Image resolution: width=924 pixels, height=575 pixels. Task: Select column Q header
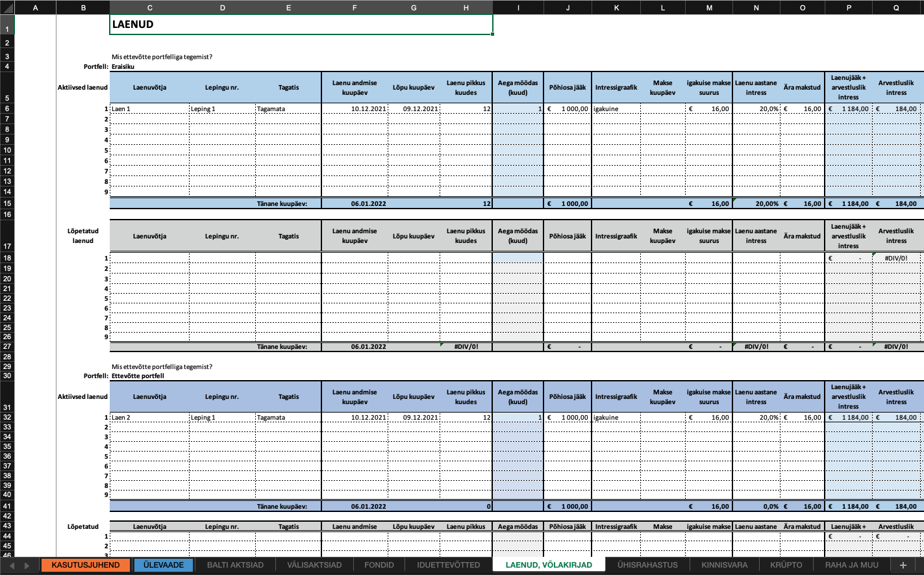coord(896,7)
